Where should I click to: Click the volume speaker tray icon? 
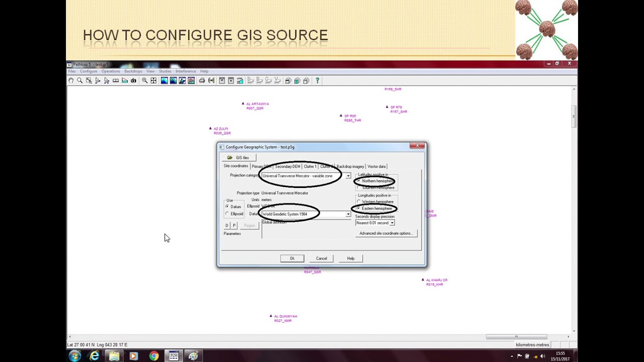(542, 356)
